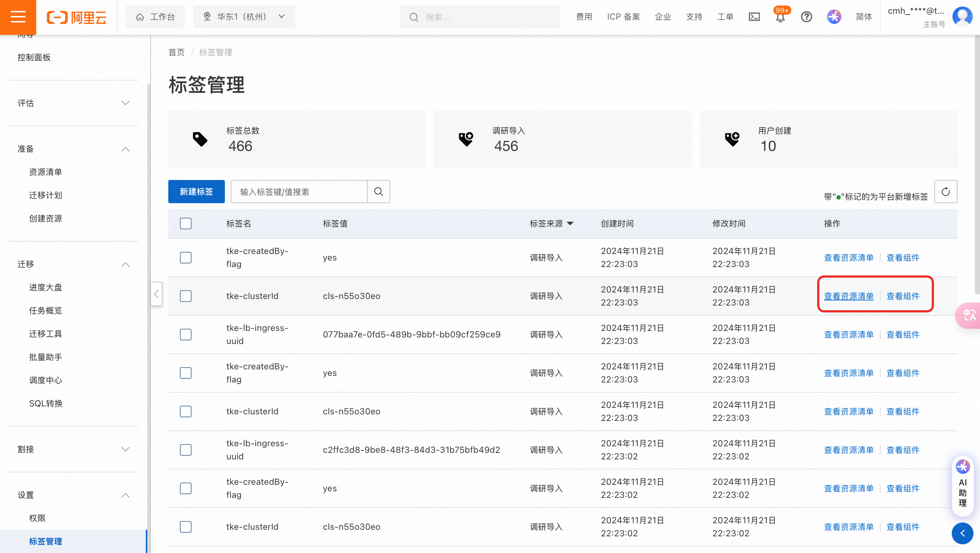The width and height of the screenshot is (980, 553).
Task: Open the help question mark icon
Action: 806,17
